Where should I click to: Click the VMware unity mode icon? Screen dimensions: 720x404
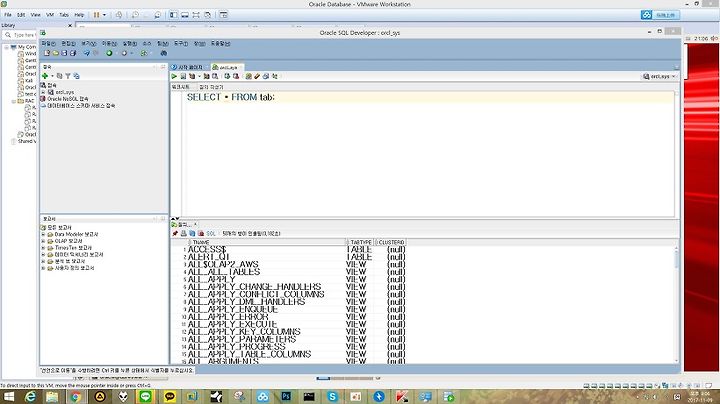pos(208,15)
